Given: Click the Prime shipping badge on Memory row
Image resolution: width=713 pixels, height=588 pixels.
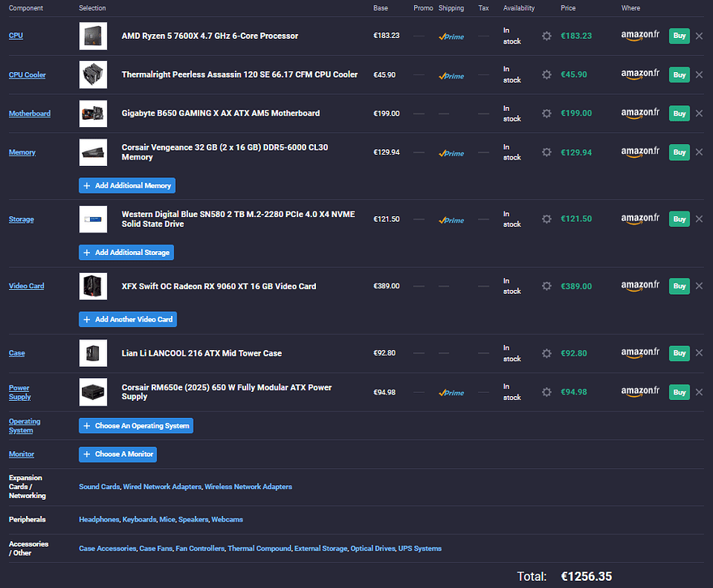Looking at the screenshot, I should click(x=451, y=154).
